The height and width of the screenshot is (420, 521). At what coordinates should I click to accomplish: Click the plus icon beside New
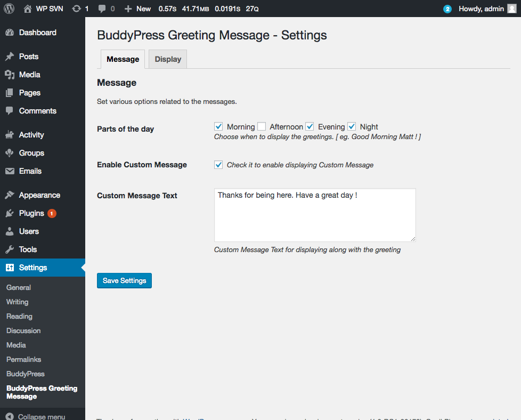(x=128, y=9)
